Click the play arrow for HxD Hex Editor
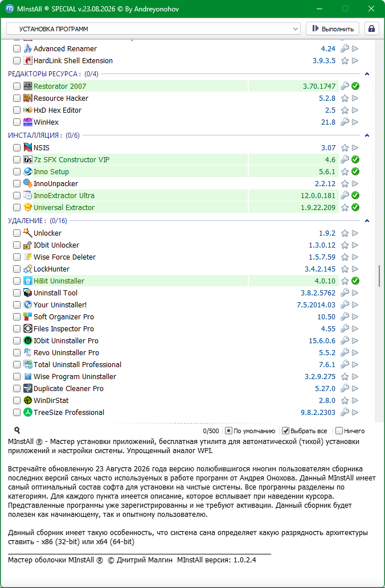 (355, 110)
